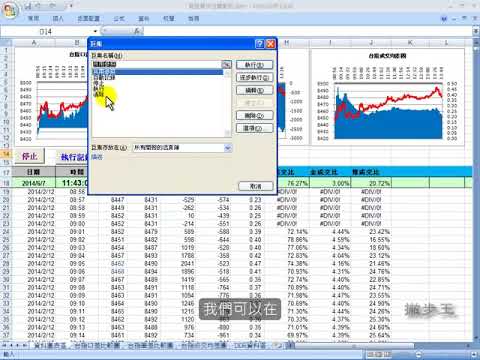Open the 資料 ribbon tab

tap(144, 19)
